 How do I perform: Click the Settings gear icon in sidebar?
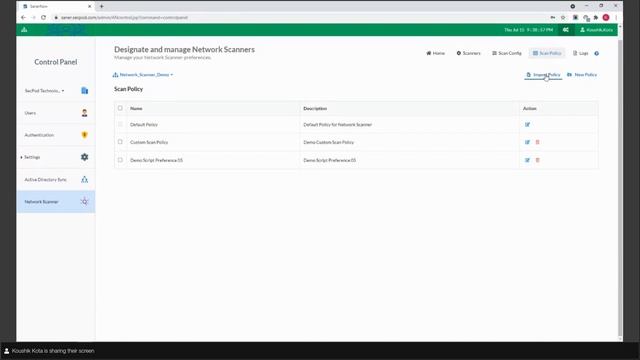(84, 157)
